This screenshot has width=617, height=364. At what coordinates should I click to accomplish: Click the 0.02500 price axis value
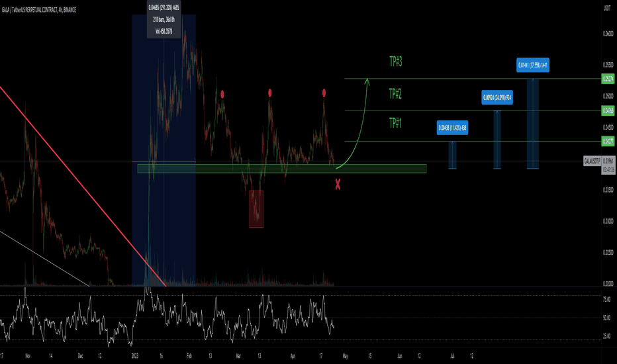608,252
